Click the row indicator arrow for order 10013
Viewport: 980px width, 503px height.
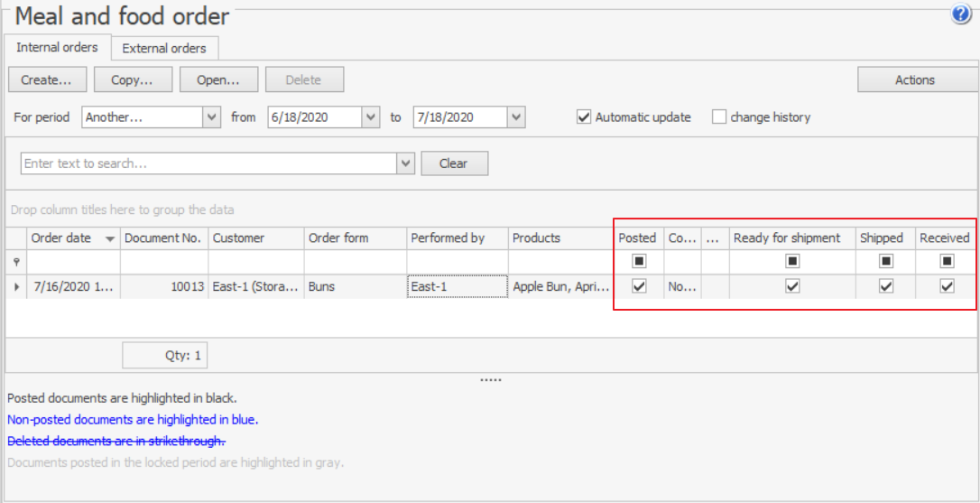pyautogui.click(x=16, y=286)
